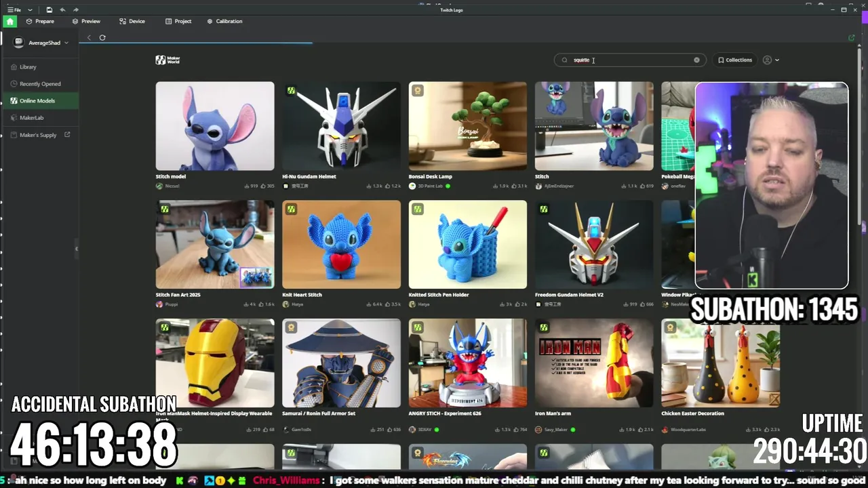Switch to the Preview tab
The width and height of the screenshot is (868, 488).
tap(86, 21)
